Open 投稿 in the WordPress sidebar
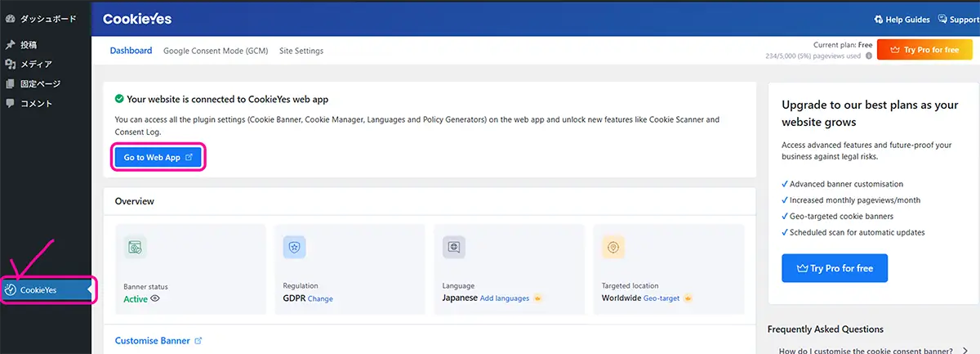The height and width of the screenshot is (354, 980). click(x=29, y=45)
